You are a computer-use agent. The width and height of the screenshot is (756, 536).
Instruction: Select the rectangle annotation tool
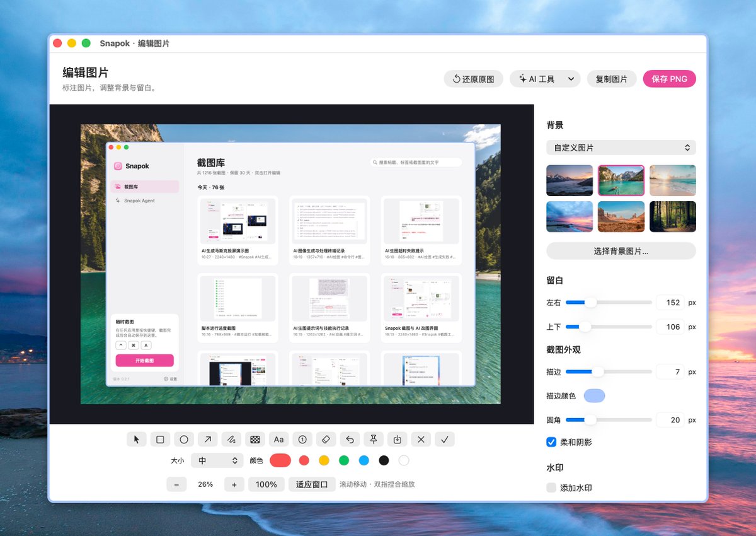[160, 440]
